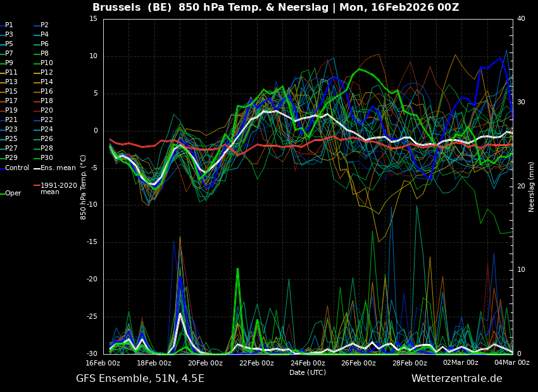Viewport: 538px width, 392px height.
Task: Select the P24 legend label
Action: (47, 129)
